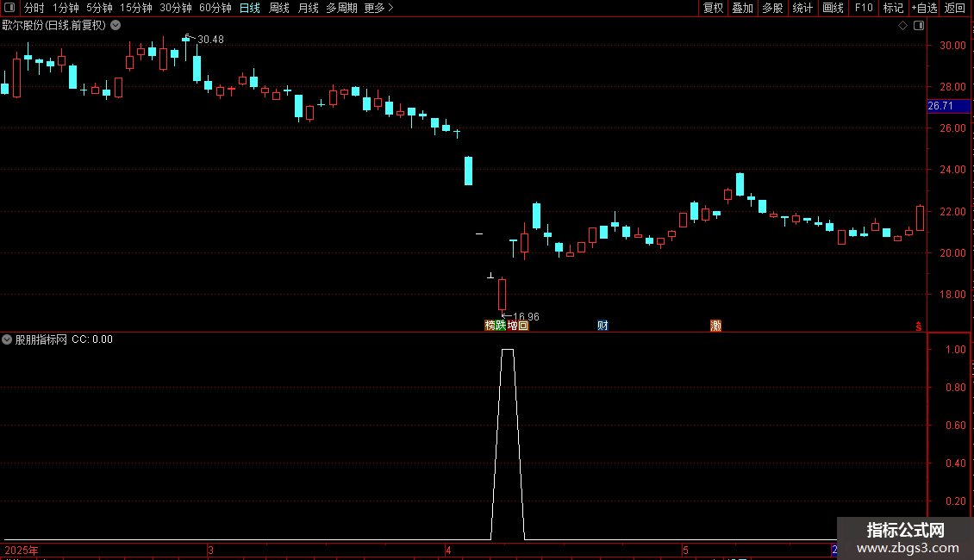Open the 复权 adjustment menu
This screenshot has height=560, width=974.
pyautogui.click(x=713, y=8)
